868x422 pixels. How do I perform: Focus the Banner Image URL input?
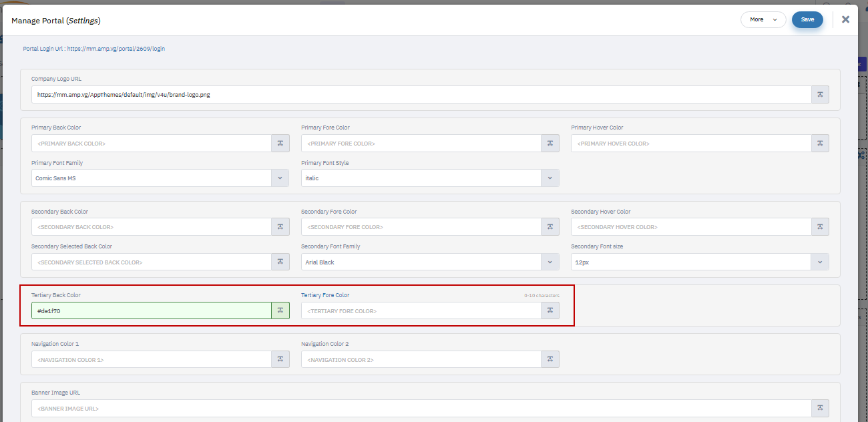[421, 408]
